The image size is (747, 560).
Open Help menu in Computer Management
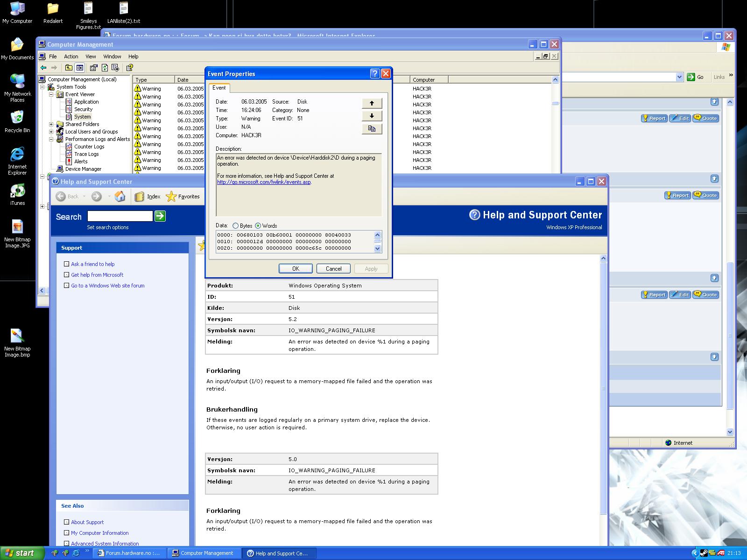pos(133,56)
